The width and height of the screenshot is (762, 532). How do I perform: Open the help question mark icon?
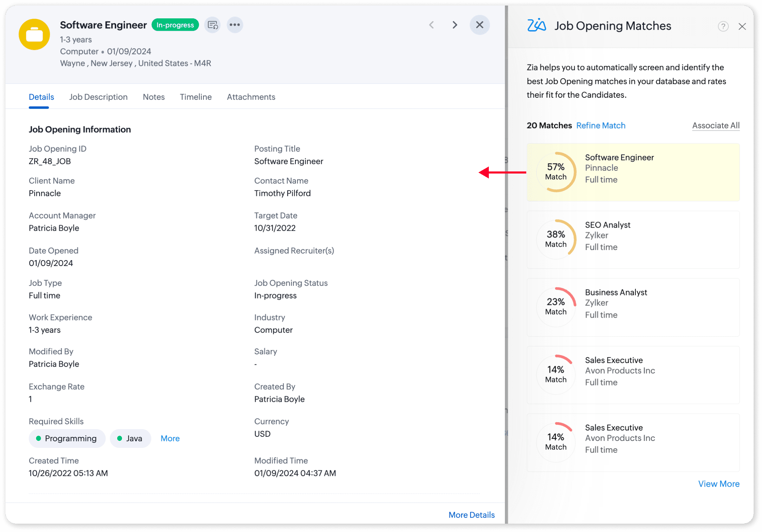tap(723, 26)
